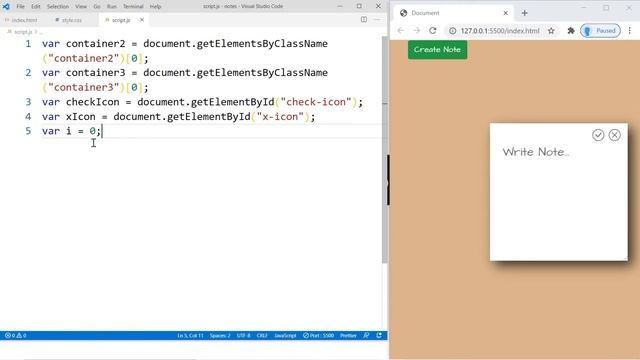Click the notifications bell icon in status bar
Screen dimensions: 640x360
pos(379,336)
